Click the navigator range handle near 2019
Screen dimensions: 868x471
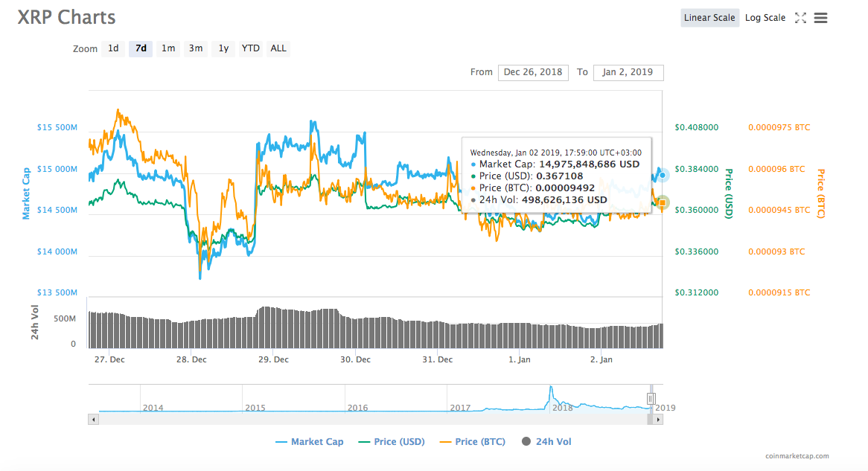(651, 399)
